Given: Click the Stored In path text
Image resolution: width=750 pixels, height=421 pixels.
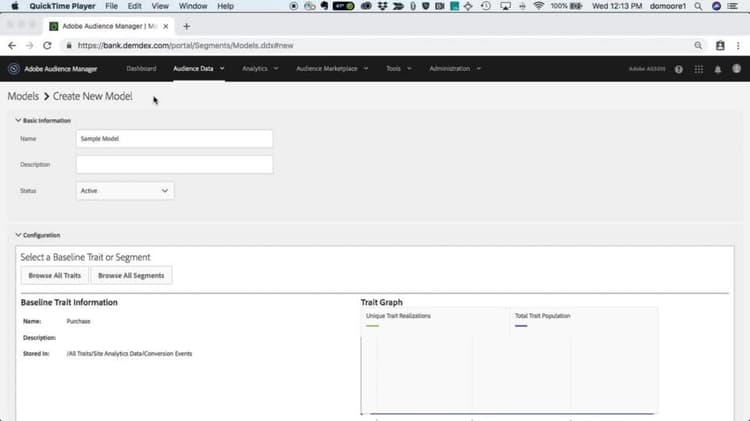Looking at the screenshot, I should pyautogui.click(x=129, y=354).
